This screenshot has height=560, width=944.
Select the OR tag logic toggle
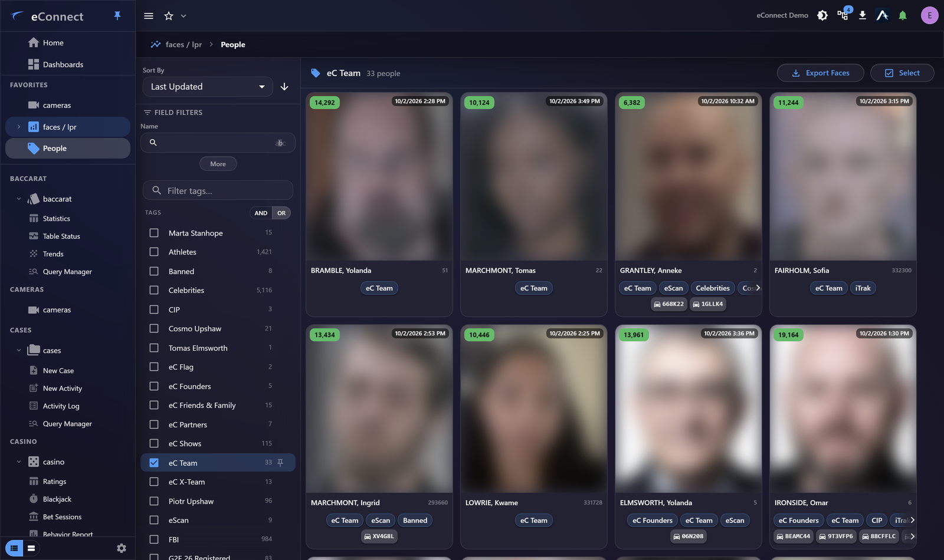pos(281,213)
